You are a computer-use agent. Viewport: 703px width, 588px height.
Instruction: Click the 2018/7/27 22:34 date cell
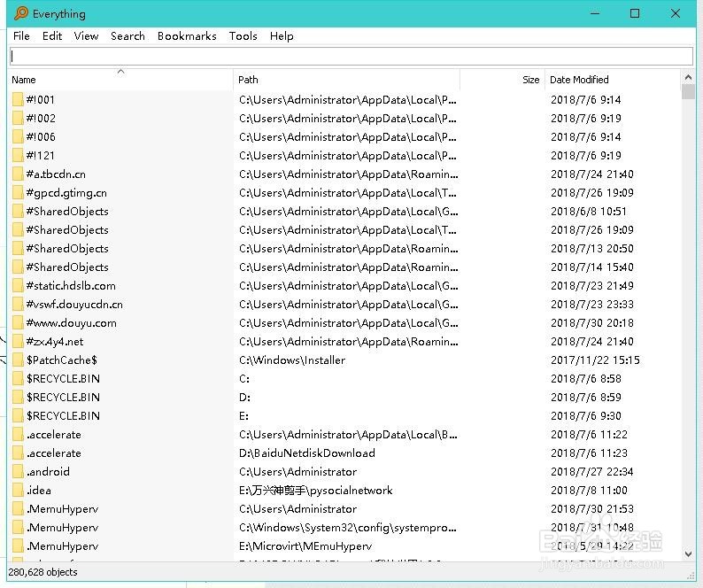591,472
